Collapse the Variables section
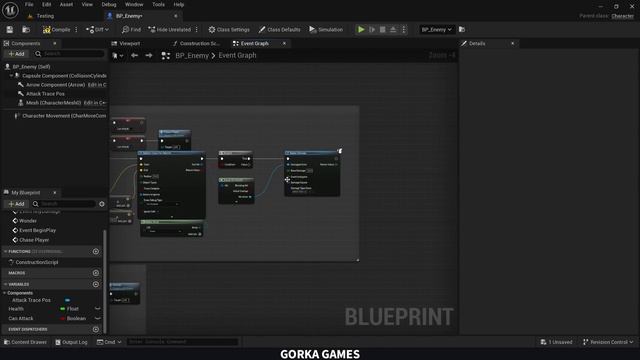This screenshot has width=640, height=360. tap(5, 284)
